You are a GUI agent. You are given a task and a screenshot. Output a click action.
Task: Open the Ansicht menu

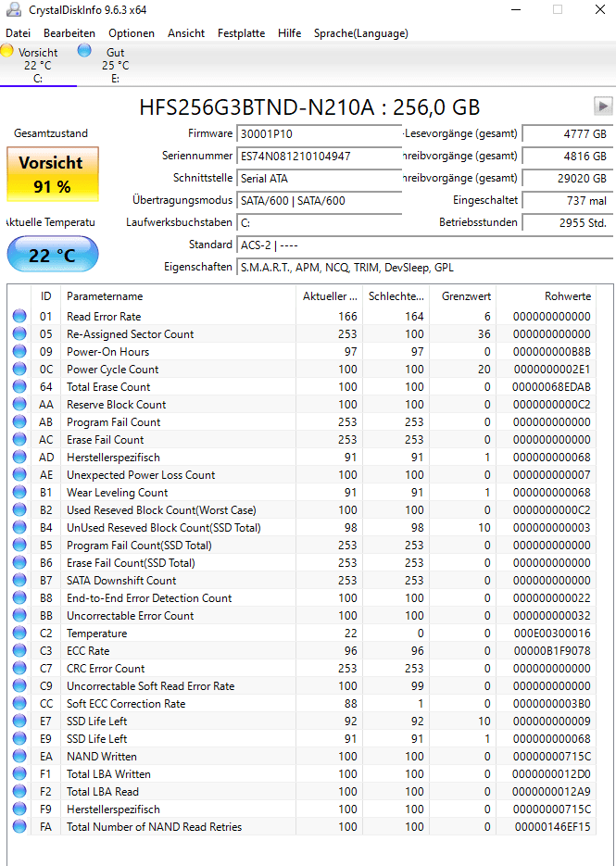tap(186, 33)
